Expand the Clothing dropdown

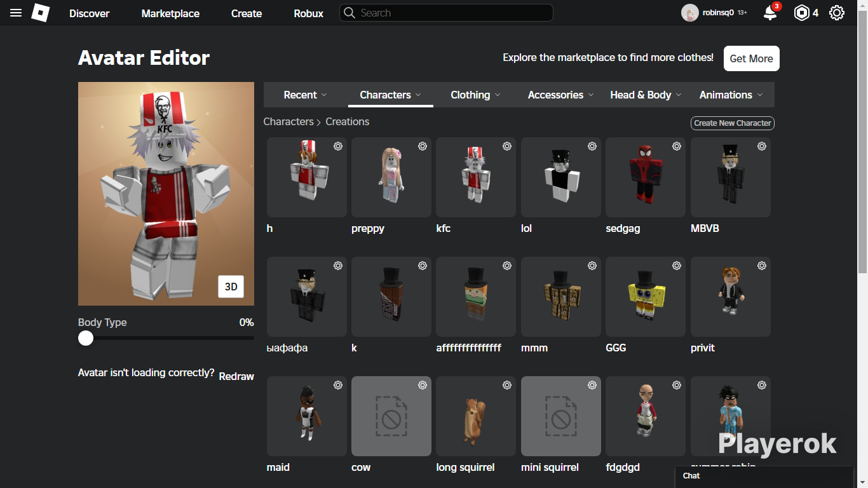click(476, 95)
